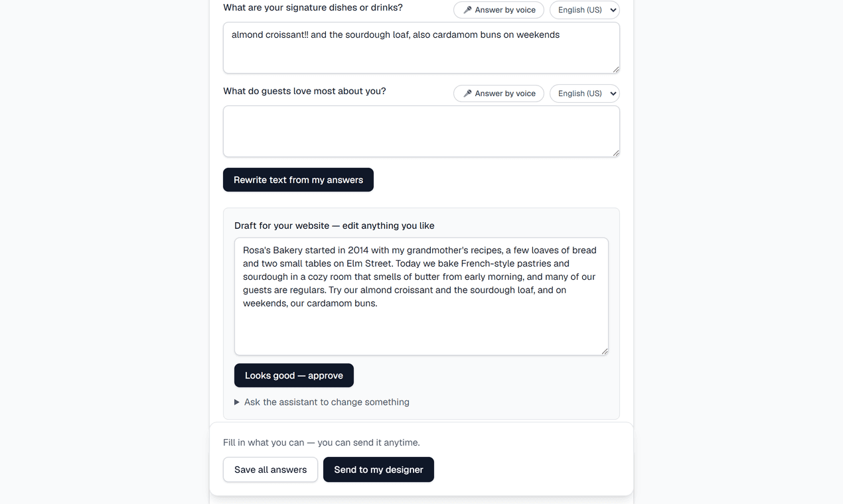Click the word 'almond' in the signature dishes answer
The width and height of the screenshot is (843, 504).
click(247, 34)
